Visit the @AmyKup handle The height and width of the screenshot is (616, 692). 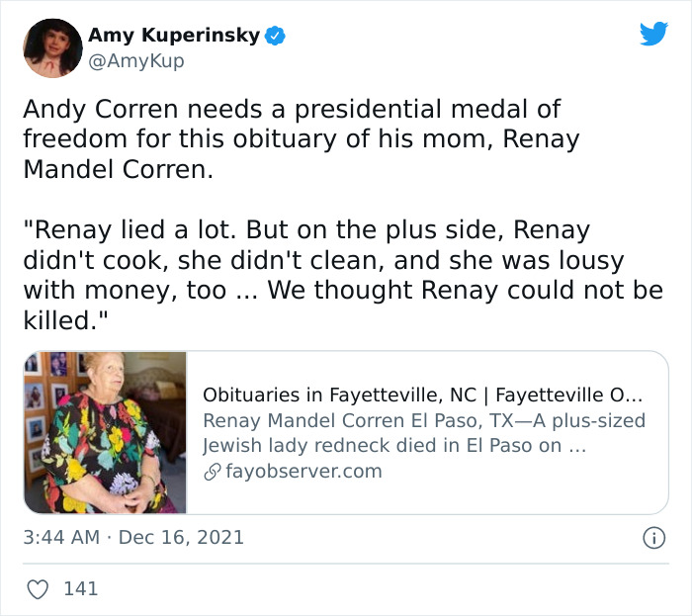[136, 61]
